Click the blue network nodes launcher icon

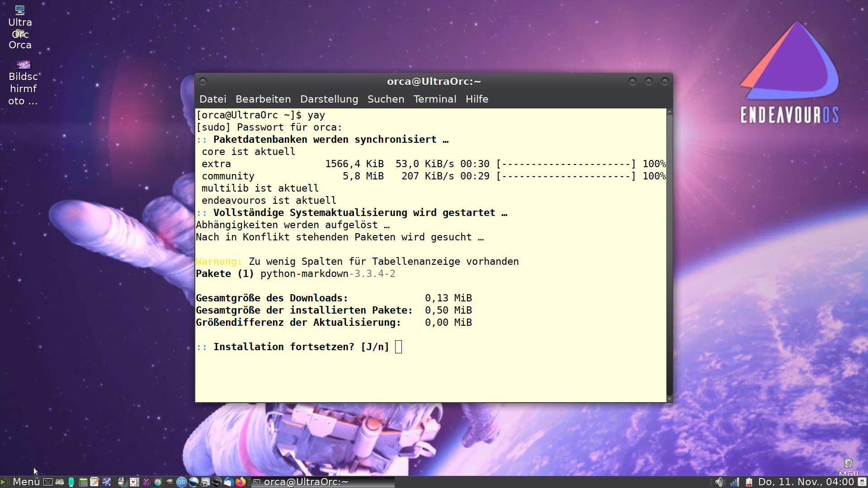[107, 482]
